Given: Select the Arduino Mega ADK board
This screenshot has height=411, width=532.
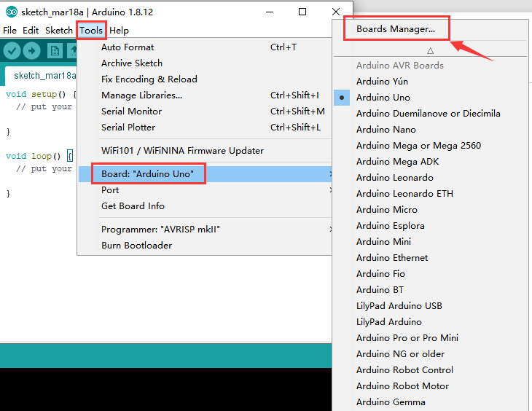Looking at the screenshot, I should coord(430,162).
